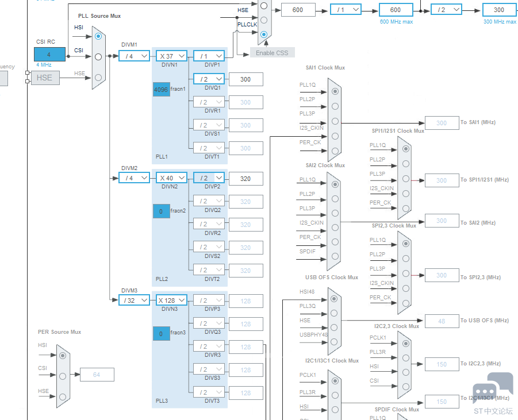Open the DIVQ1 /2 divider dropdown
The height and width of the screenshot is (420, 518).
(x=209, y=79)
